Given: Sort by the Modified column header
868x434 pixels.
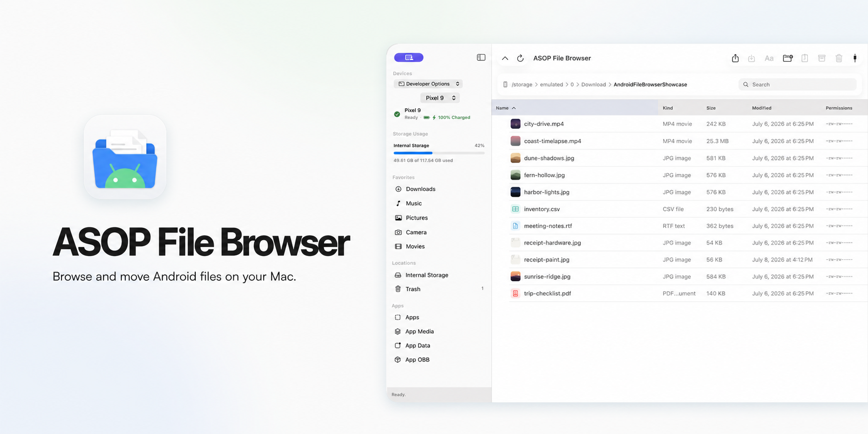Looking at the screenshot, I should pos(762,108).
